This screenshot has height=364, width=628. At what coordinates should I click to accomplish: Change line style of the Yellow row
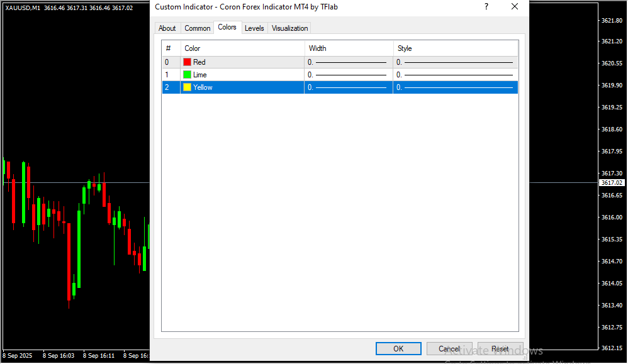tap(456, 87)
